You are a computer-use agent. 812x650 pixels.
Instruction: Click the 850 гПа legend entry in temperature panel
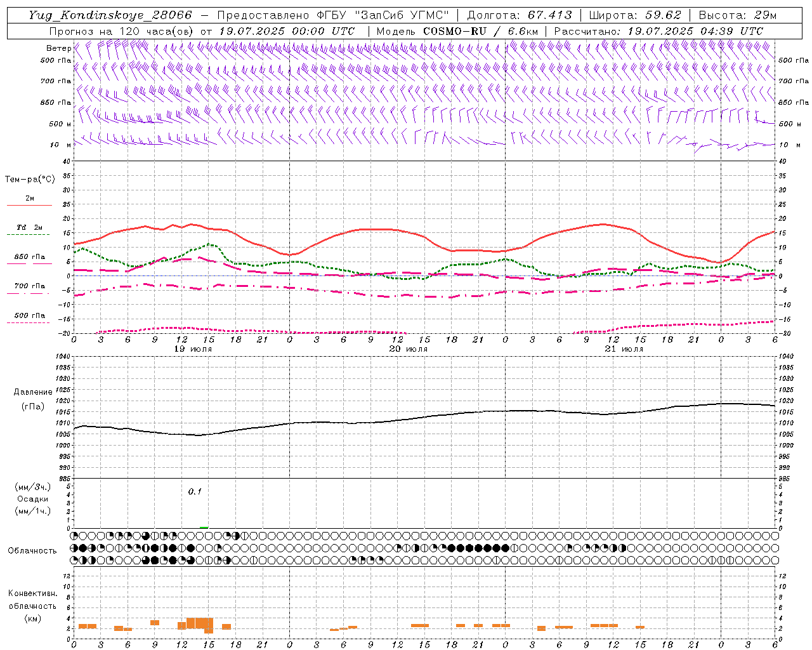30,257
